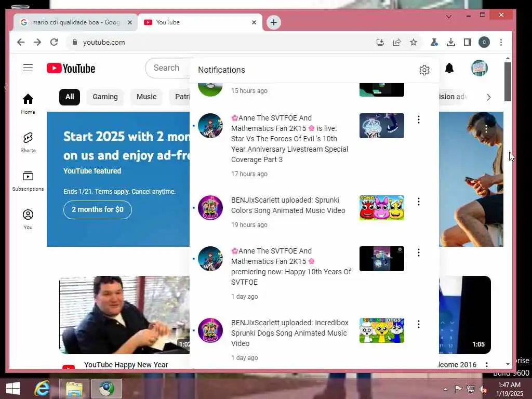Share this page from the address bar
This screenshot has width=532, height=399.
396,42
